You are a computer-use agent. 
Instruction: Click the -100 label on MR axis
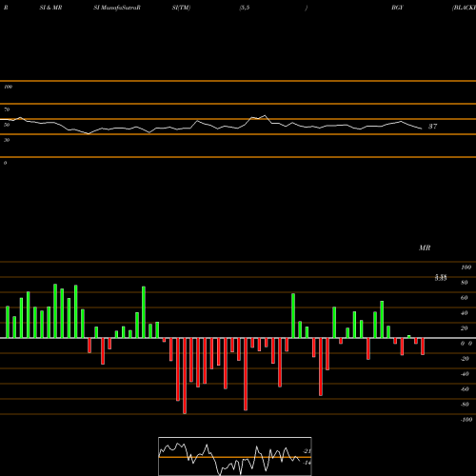click(466, 420)
